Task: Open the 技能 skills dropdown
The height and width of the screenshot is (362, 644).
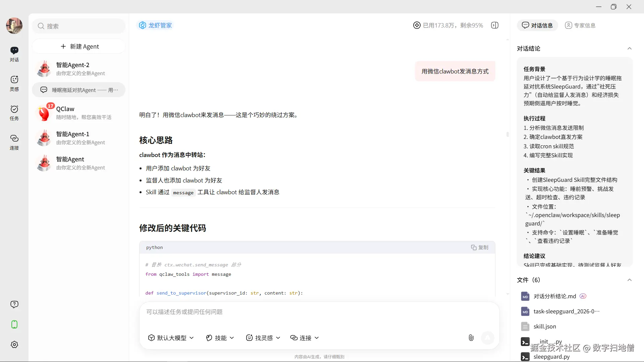Action: point(220,338)
